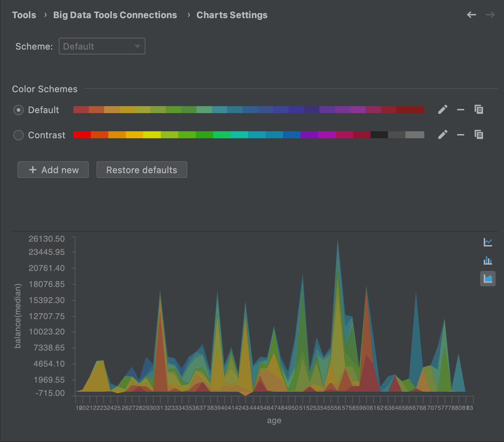Remove the Contrast scheme using minus icon
Image resolution: width=504 pixels, height=442 pixels.
[x=461, y=135]
